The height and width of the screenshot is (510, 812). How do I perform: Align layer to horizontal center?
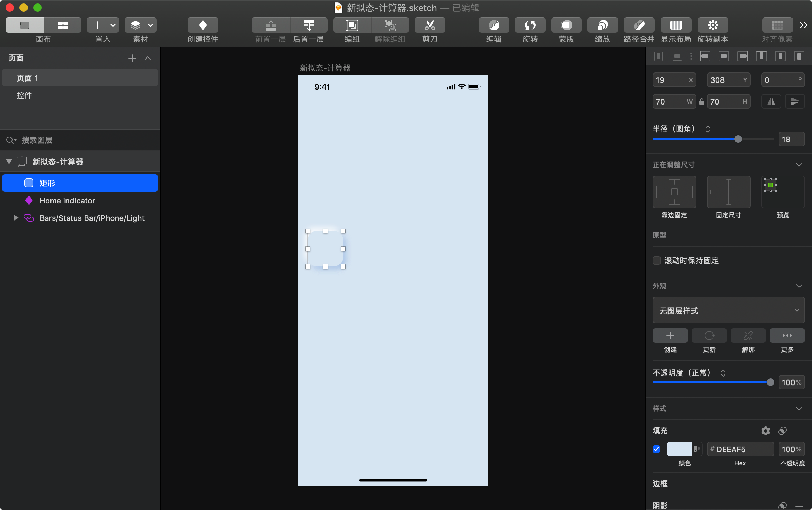724,56
